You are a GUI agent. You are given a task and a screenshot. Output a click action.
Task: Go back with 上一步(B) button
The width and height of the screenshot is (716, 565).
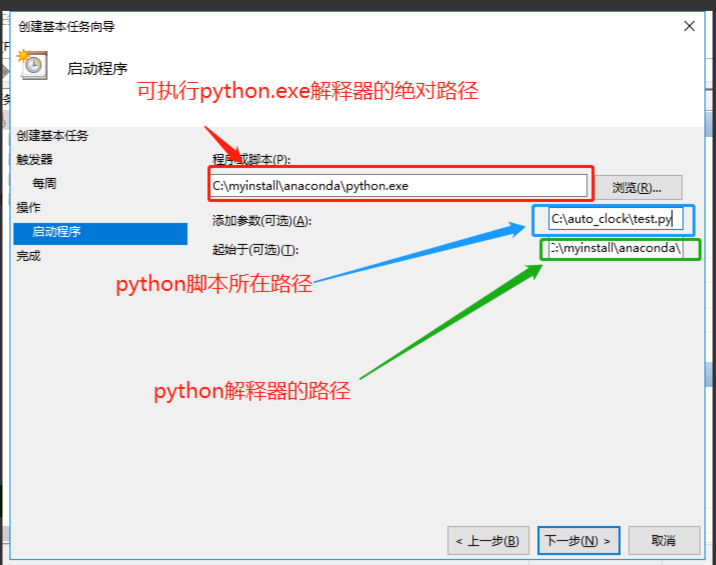(487, 540)
